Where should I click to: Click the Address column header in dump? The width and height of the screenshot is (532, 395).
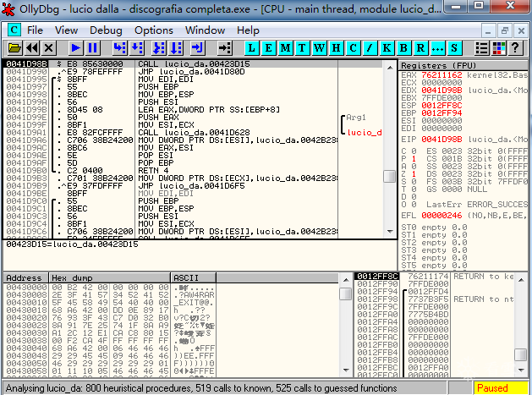pos(25,277)
